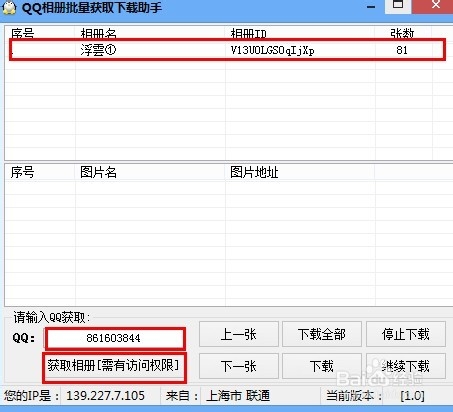Click IP address 139.227.7.105 in status bar
Image resolution: width=453 pixels, height=412 pixels.
pyautogui.click(x=105, y=396)
